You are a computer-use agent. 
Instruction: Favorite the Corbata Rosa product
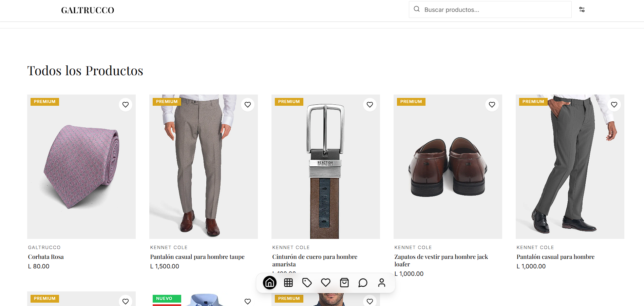click(126, 105)
